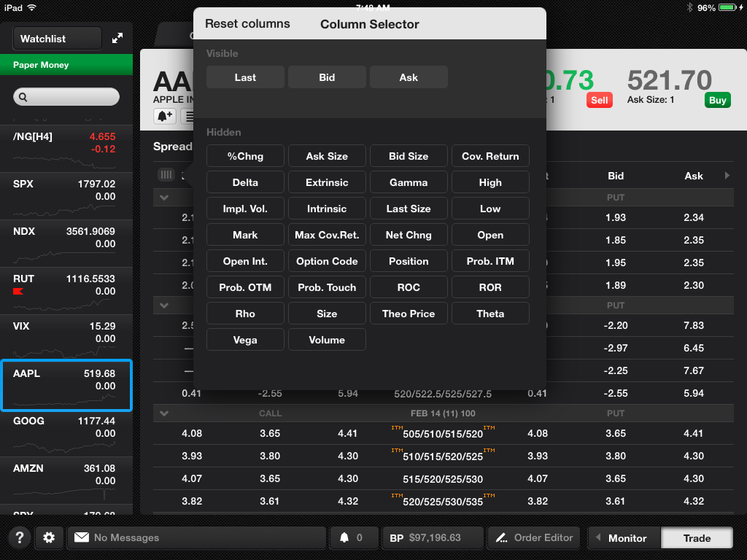Click the search magnifier icon in watchlist
Screen dimensions: 747x560
23,97
